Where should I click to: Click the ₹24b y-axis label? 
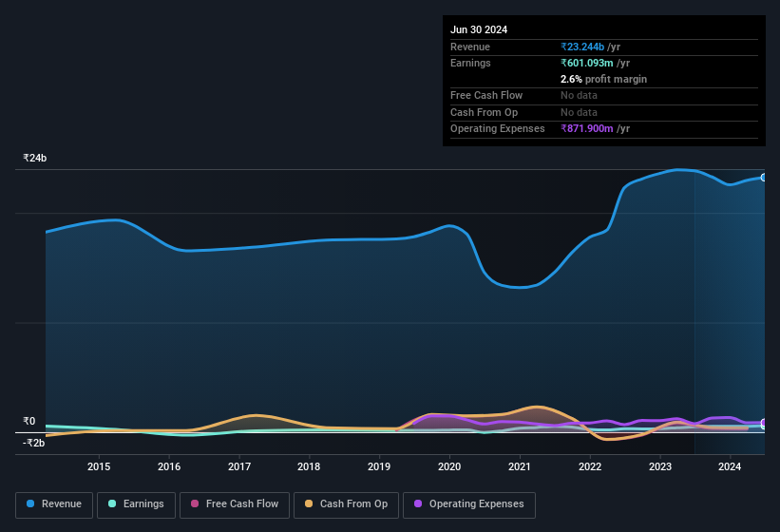click(35, 158)
